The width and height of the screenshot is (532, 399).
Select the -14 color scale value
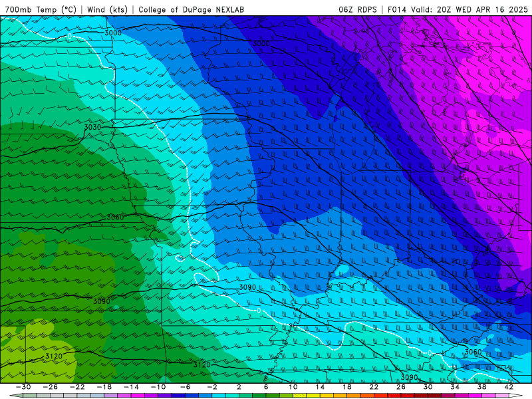131,387
